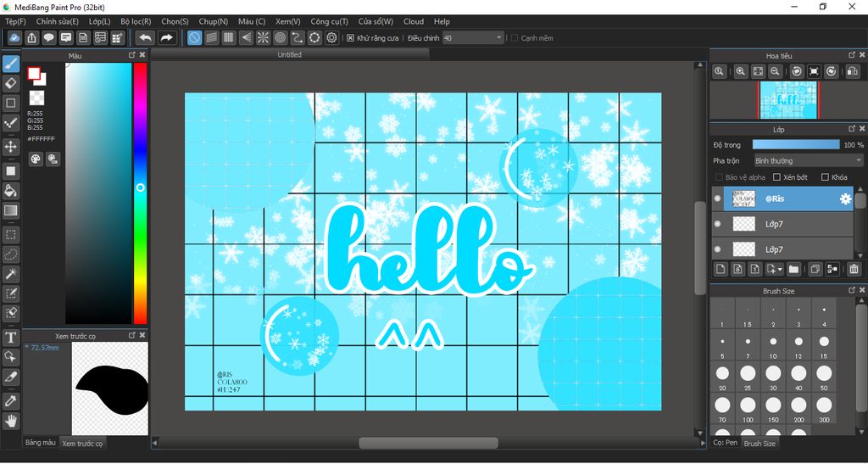The image size is (868, 464).
Task: Zoom in on the Navigator panel
Action: click(x=741, y=71)
